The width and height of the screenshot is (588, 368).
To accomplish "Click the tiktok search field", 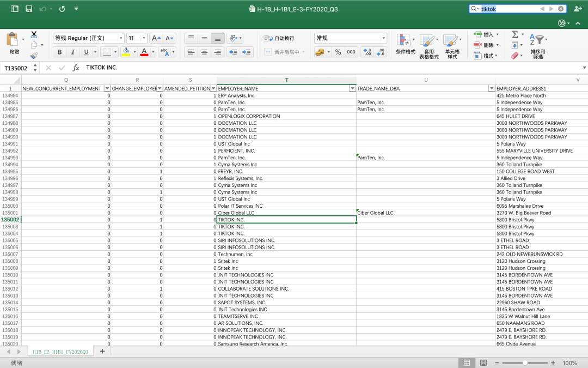I will pyautogui.click(x=509, y=9).
